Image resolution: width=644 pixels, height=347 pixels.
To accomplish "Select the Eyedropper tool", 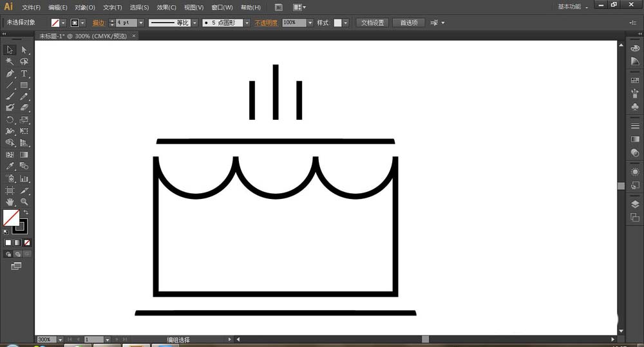I will pos(10,167).
